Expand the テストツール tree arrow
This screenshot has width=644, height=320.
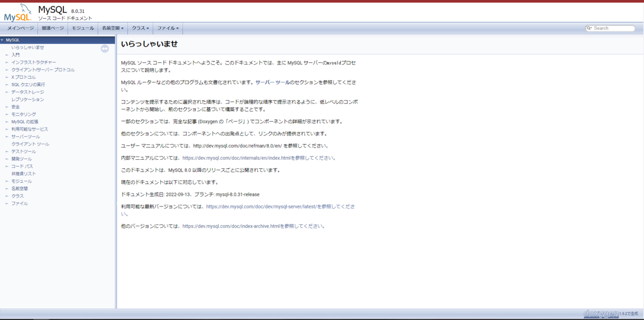pyautogui.click(x=7, y=152)
